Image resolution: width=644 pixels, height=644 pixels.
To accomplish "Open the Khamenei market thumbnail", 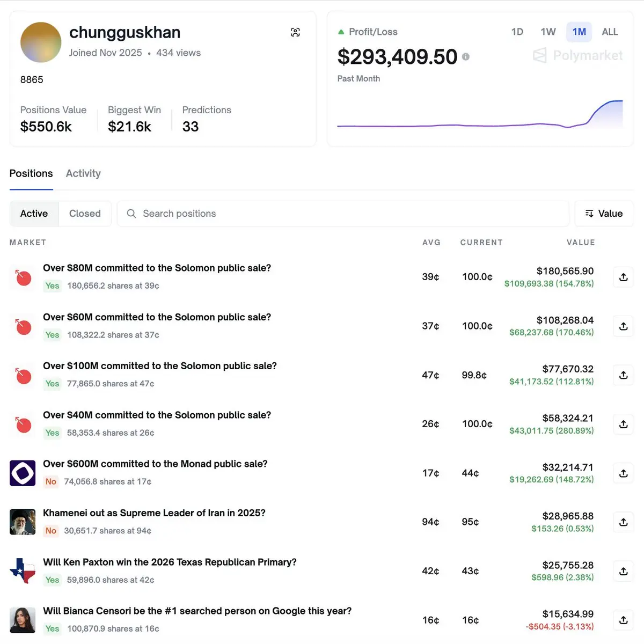I will (23, 522).
